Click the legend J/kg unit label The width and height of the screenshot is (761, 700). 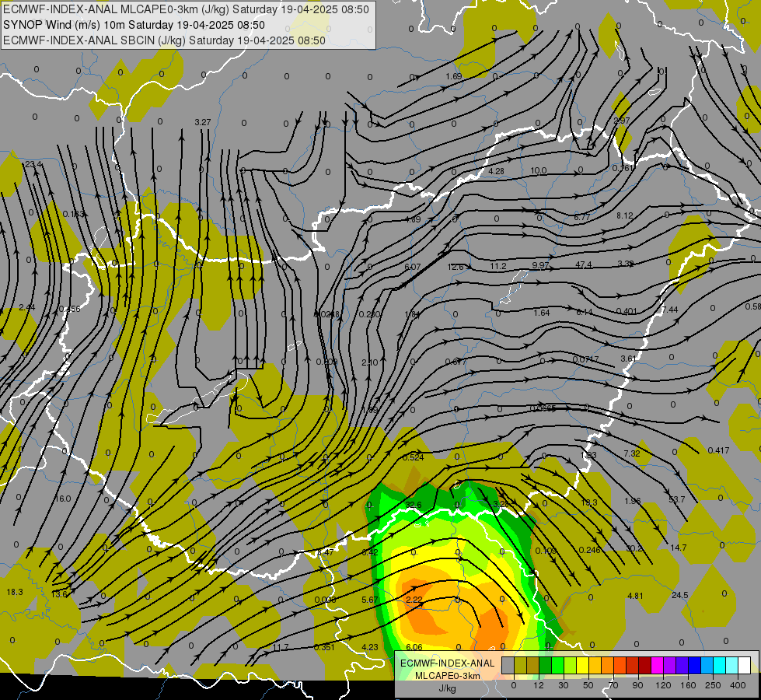pos(447,688)
